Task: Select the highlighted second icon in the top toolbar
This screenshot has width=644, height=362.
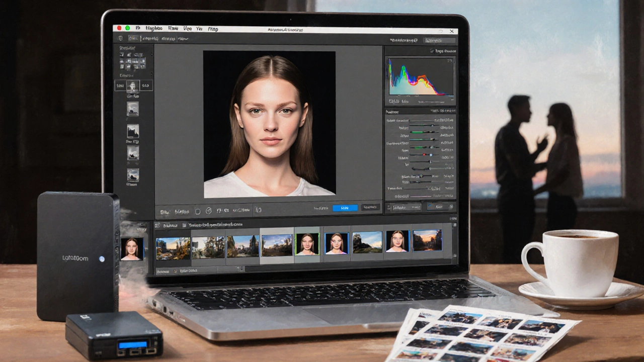Action: point(133,38)
